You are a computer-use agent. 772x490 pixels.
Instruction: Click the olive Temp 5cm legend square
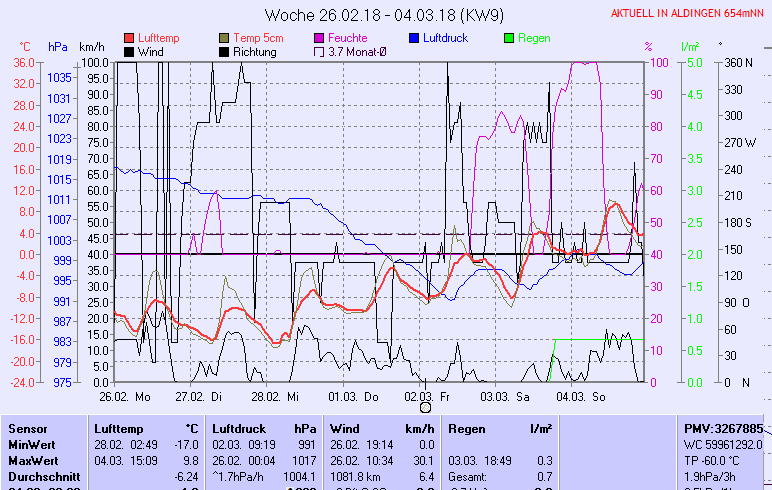pos(224,37)
